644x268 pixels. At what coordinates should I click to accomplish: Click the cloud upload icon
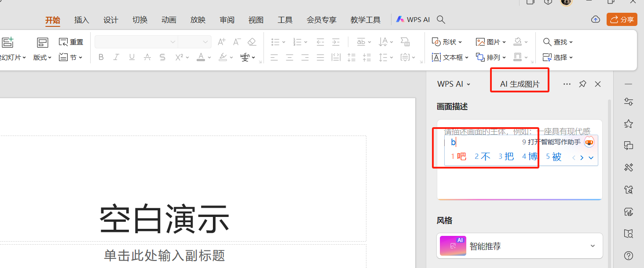pyautogui.click(x=595, y=19)
